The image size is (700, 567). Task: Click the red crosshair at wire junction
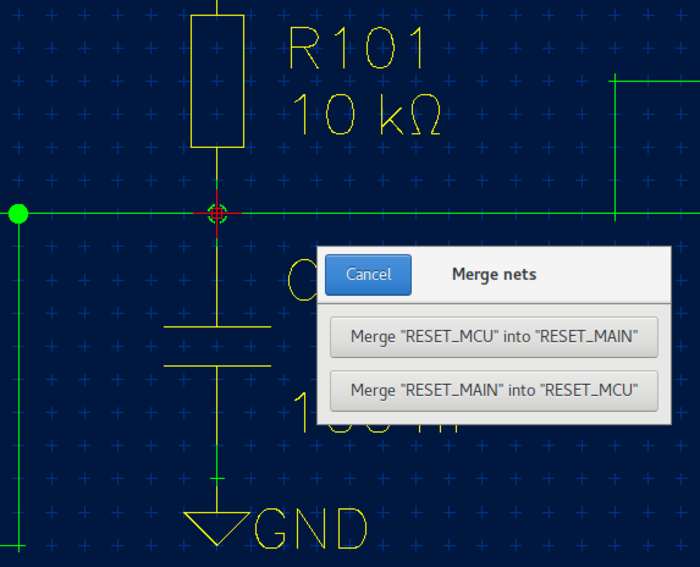click(217, 213)
